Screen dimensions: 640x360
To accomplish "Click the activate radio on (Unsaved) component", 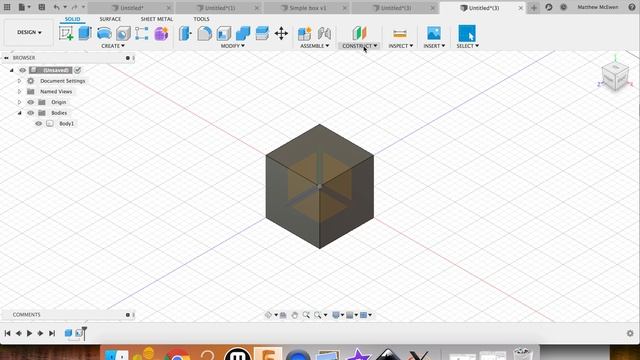I will [78, 70].
